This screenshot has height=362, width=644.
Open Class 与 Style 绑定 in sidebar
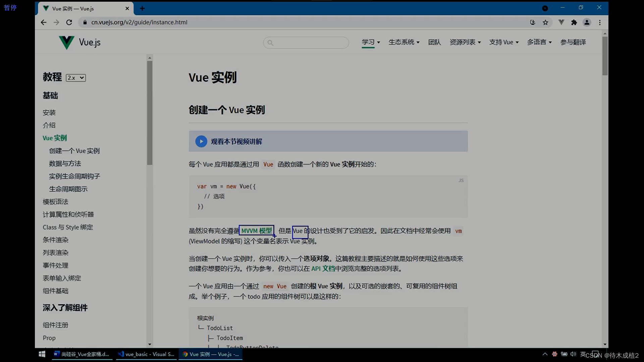68,227
